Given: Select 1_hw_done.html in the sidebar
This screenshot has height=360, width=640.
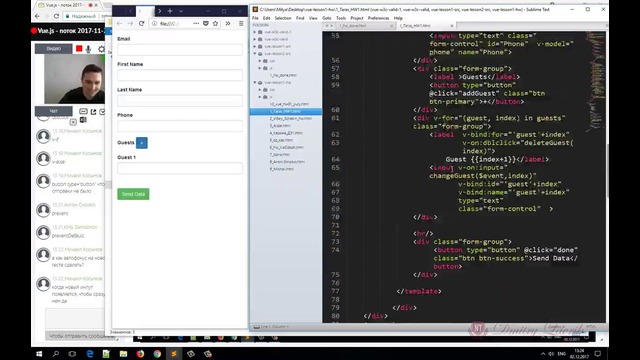Looking at the screenshot, I should [283, 76].
